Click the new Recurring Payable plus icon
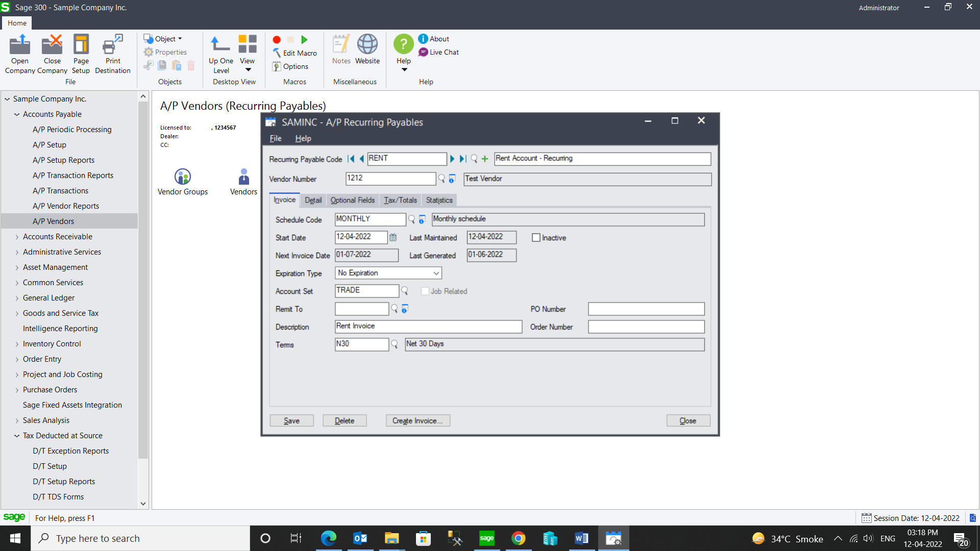The image size is (980, 551). click(484, 159)
